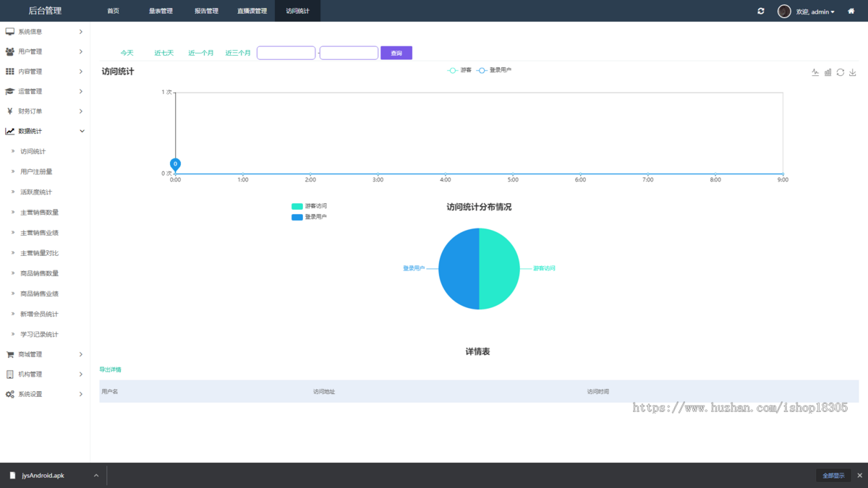Click the 内容管理 grid icon
Image resolution: width=868 pixels, height=488 pixels.
[10, 72]
